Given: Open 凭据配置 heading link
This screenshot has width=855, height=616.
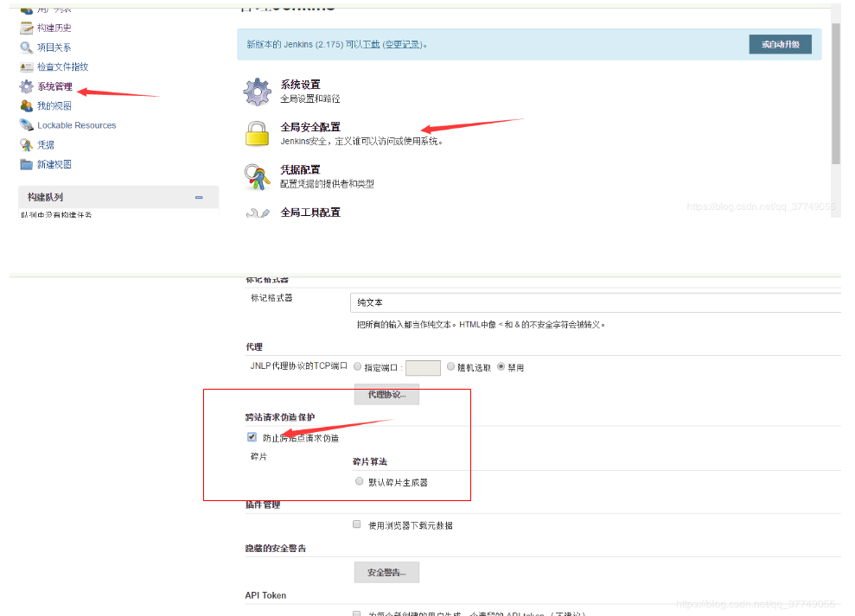Looking at the screenshot, I should [301, 169].
